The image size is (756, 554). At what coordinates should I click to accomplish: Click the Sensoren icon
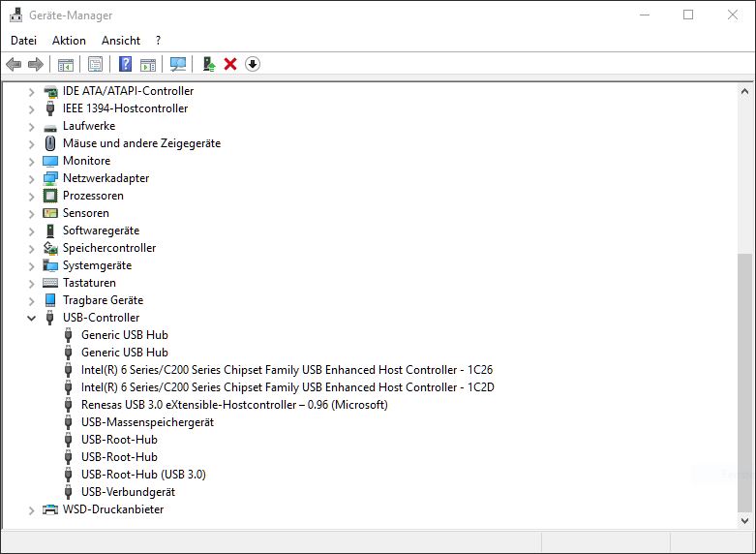point(50,213)
